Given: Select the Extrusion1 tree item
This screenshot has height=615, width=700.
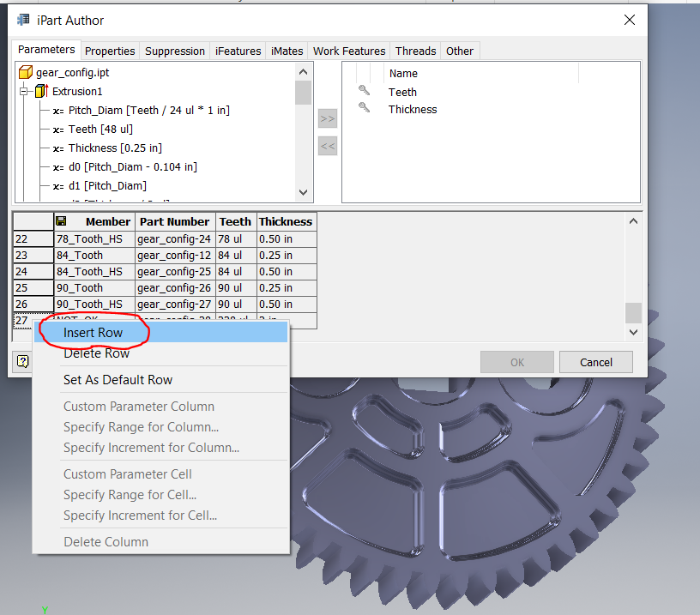Looking at the screenshot, I should pyautogui.click(x=77, y=92).
